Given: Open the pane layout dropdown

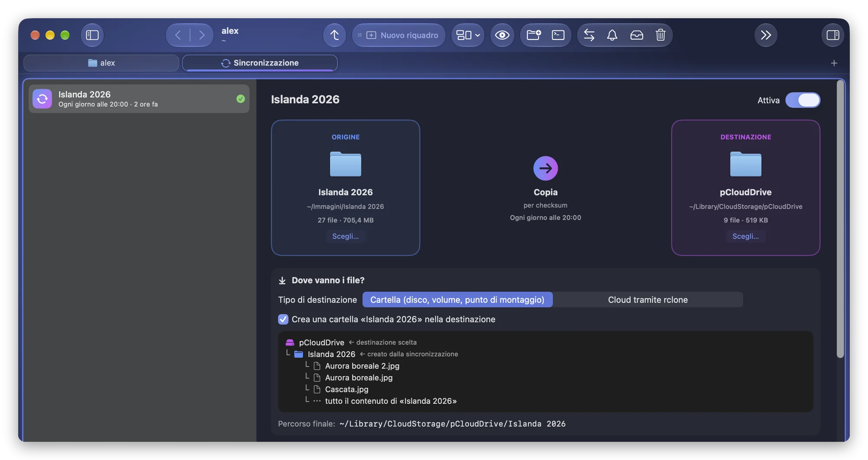Looking at the screenshot, I should coord(468,35).
